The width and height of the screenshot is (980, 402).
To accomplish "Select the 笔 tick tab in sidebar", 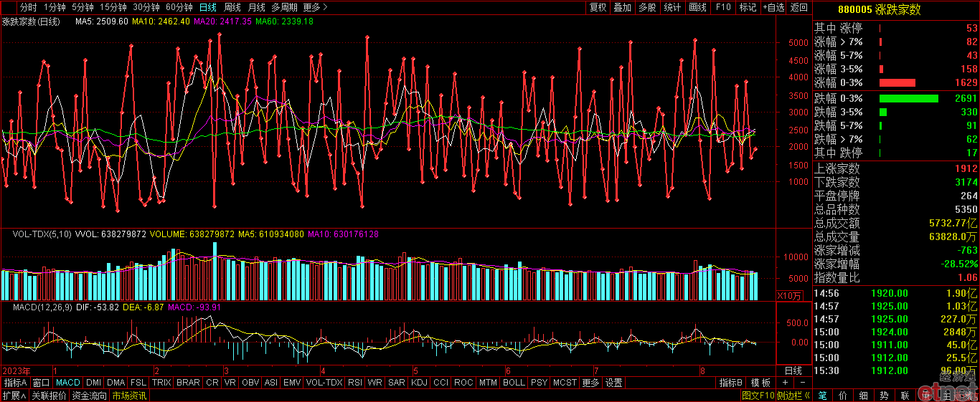I will coord(823,396).
